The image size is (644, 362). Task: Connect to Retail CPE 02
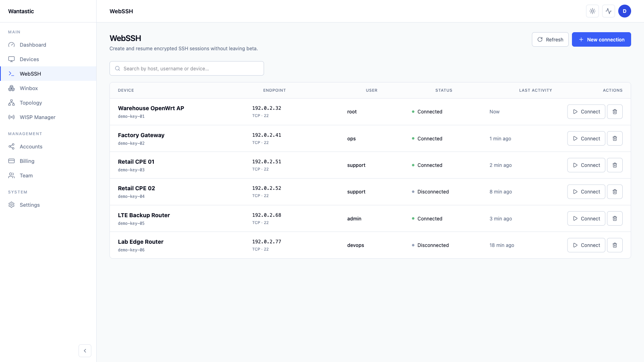coord(586,192)
